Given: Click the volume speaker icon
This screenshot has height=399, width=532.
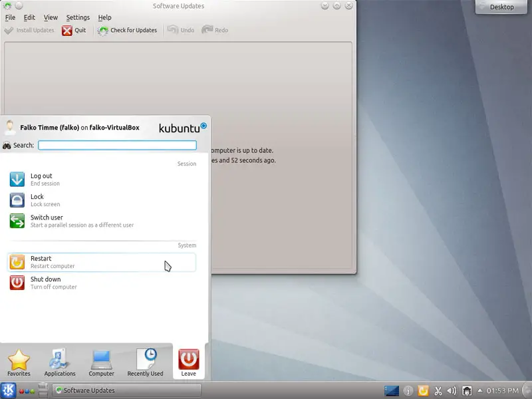Looking at the screenshot, I should 452,391.
